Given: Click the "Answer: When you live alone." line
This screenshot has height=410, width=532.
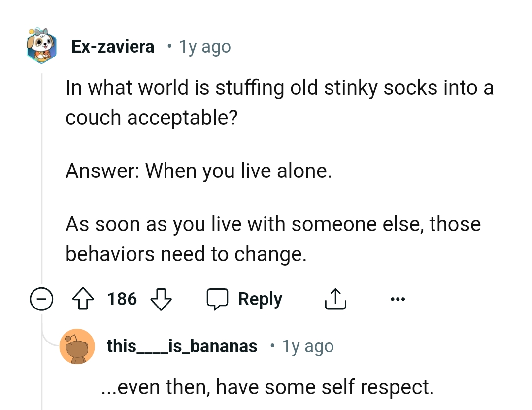Looking at the screenshot, I should 199,171.
